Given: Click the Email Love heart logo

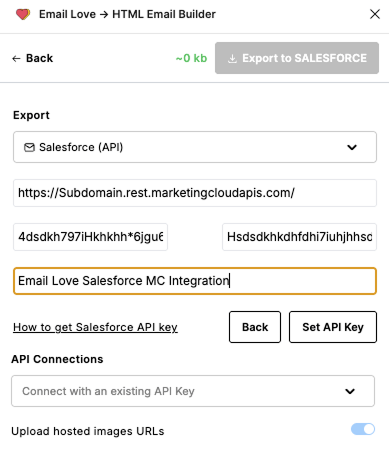Looking at the screenshot, I should [x=23, y=14].
